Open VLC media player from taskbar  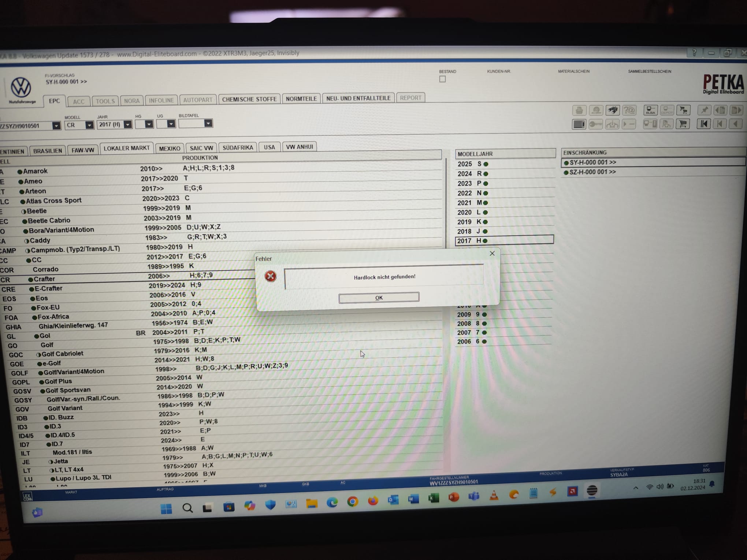coord(494,496)
